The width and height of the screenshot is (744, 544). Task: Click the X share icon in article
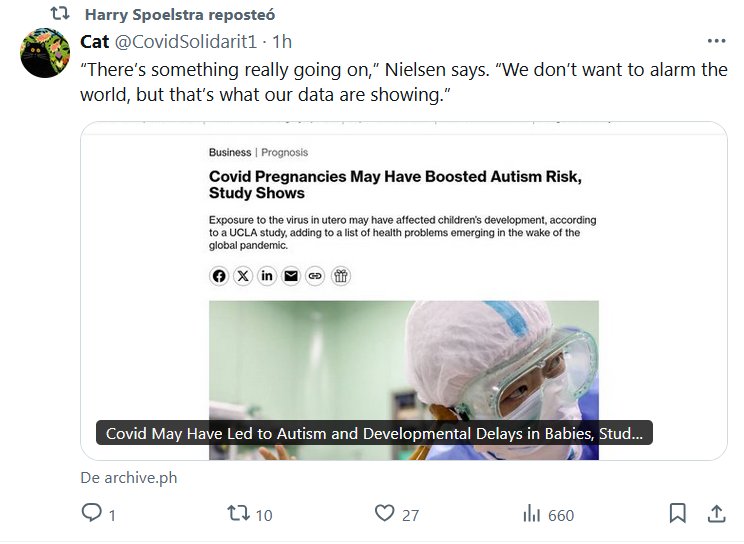tap(243, 276)
